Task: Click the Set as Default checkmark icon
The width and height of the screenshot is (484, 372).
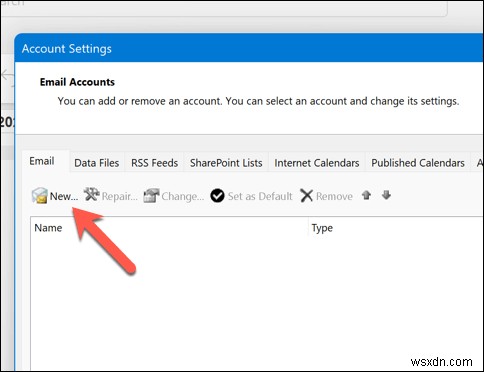Action: coord(218,196)
